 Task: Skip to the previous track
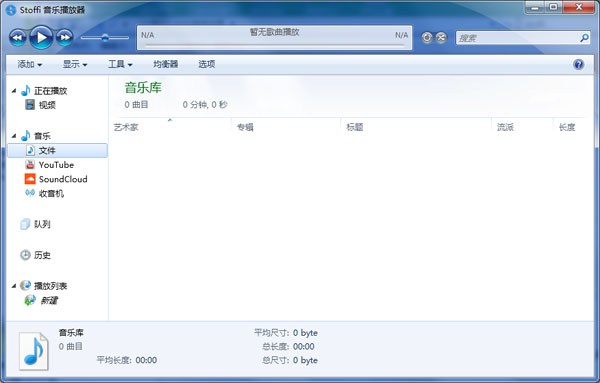18,37
